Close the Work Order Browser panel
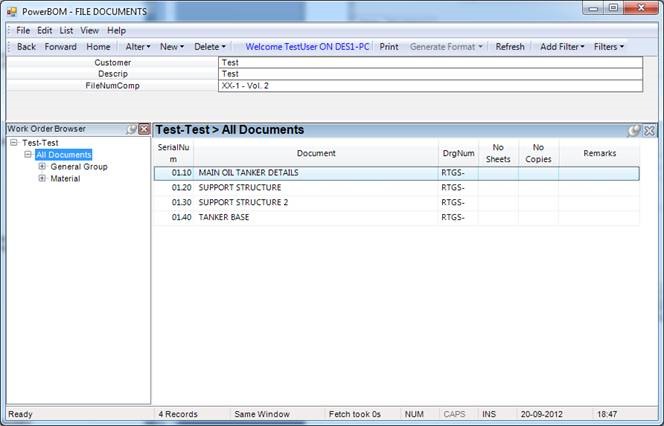Screen dimensions: 664x426 coord(144,129)
